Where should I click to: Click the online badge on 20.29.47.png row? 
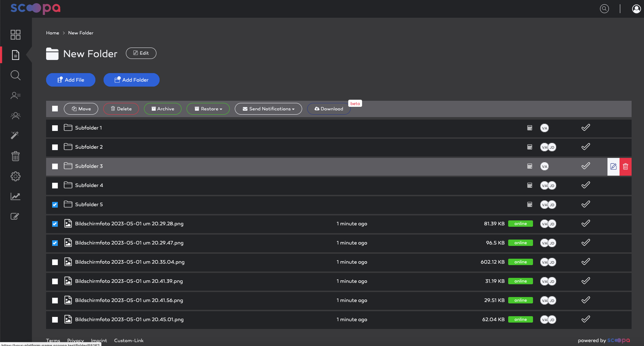pos(521,243)
